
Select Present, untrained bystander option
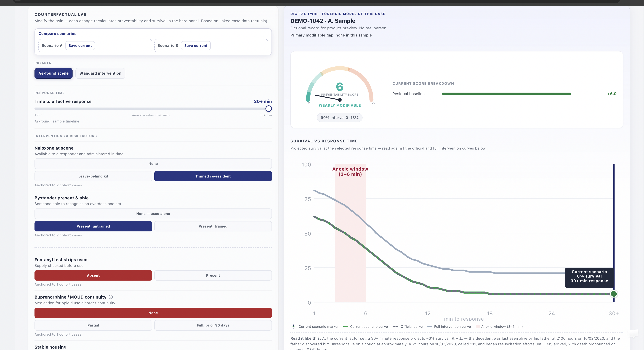point(93,226)
